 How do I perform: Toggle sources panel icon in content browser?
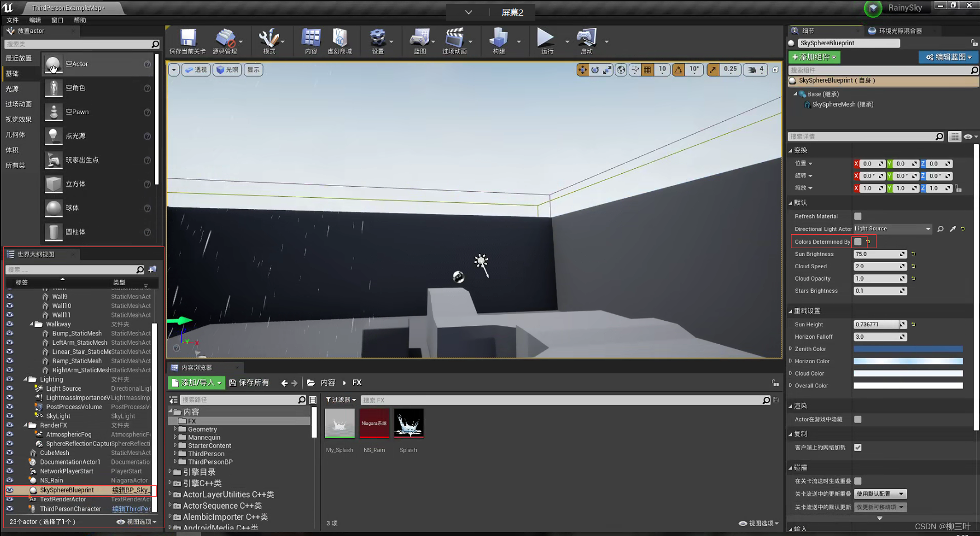pyautogui.click(x=174, y=400)
